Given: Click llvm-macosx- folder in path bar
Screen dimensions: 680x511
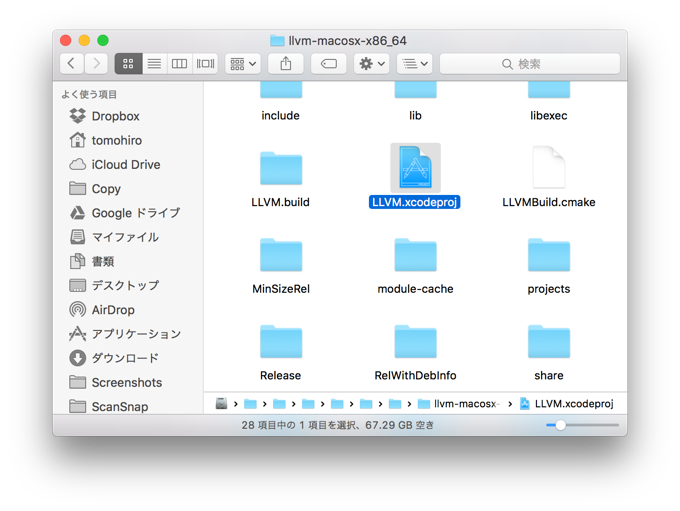Looking at the screenshot, I should click(x=459, y=404).
